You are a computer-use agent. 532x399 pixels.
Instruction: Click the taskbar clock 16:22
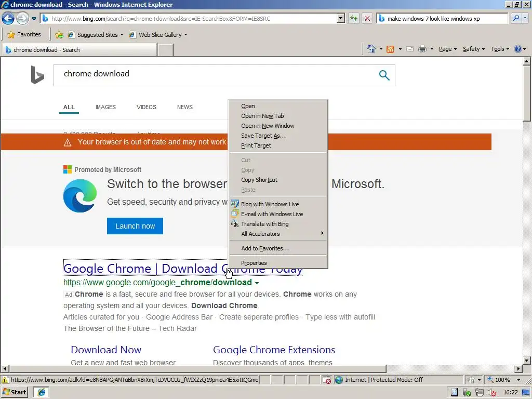(511, 393)
